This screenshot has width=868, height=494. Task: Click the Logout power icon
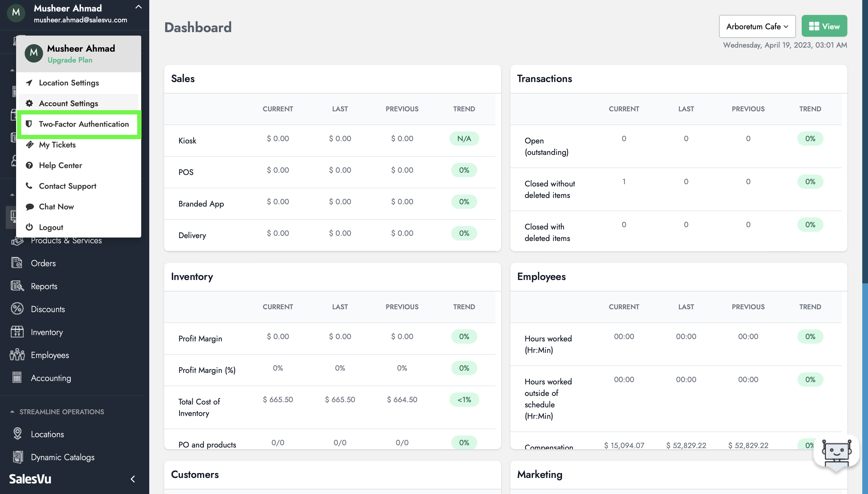tap(29, 227)
